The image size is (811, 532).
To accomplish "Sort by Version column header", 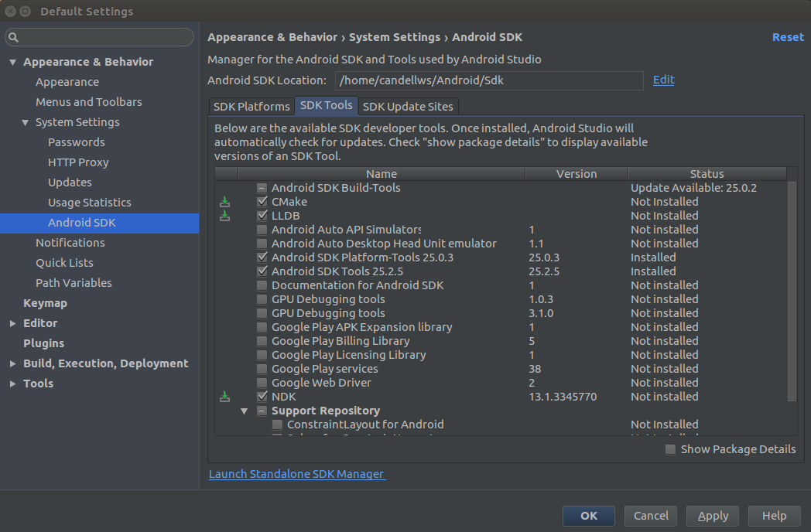I will (577, 174).
